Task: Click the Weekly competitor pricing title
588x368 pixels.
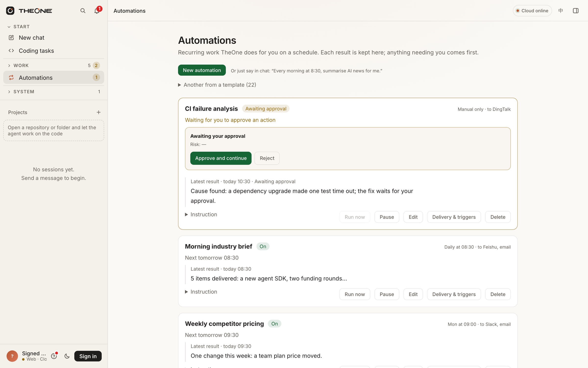Action: pyautogui.click(x=224, y=324)
